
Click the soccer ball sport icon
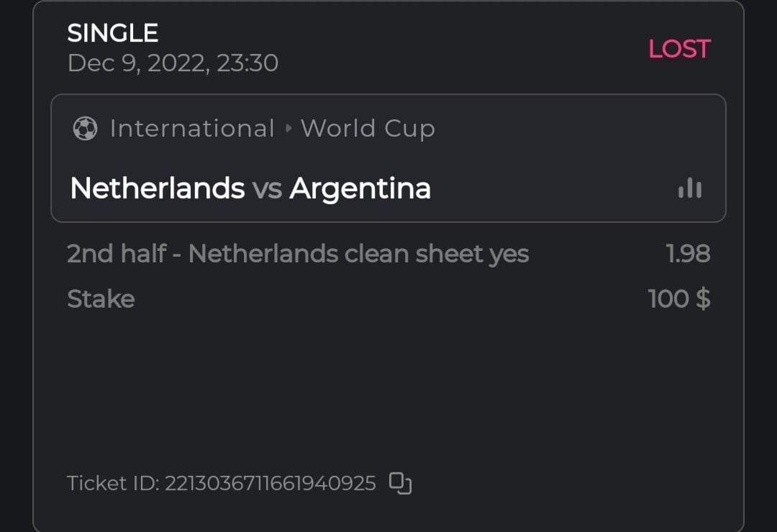pyautogui.click(x=85, y=129)
